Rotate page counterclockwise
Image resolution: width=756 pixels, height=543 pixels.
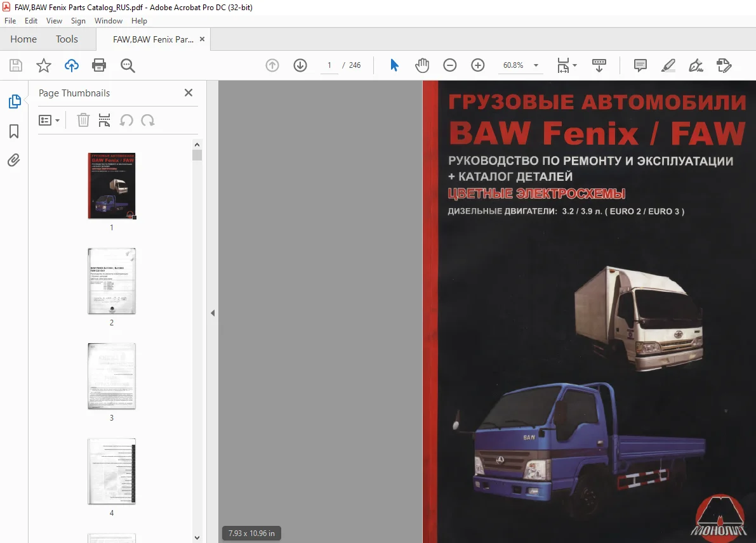[126, 120]
